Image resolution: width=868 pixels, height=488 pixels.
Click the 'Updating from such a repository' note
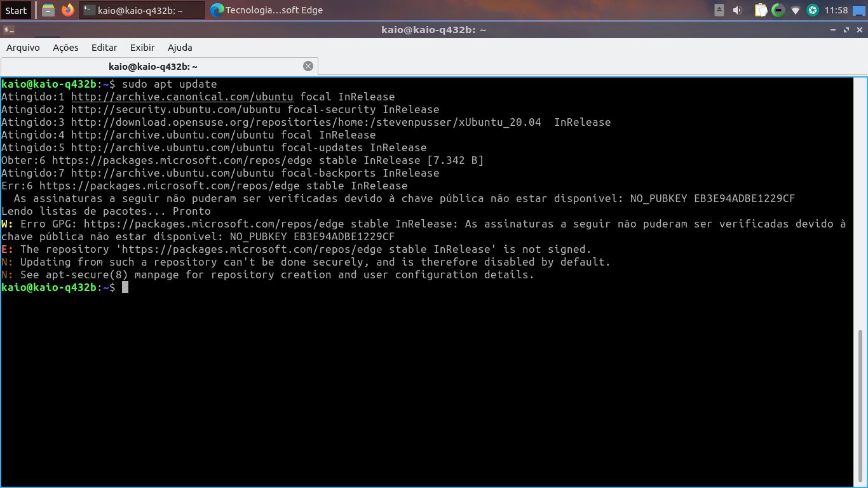(306, 262)
